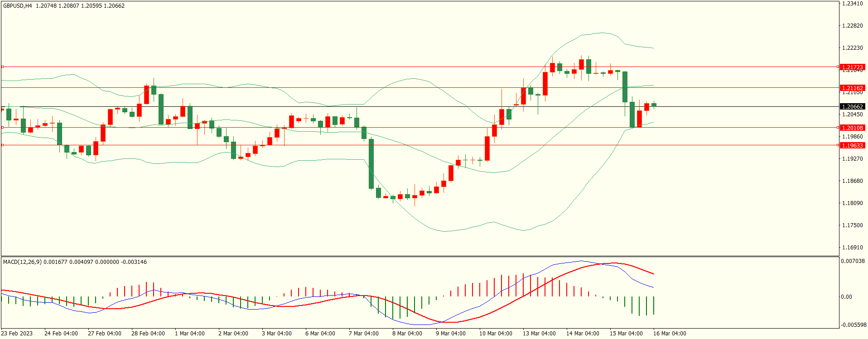Click the 1.22230 price axis value
Image resolution: width=868 pixels, height=339 pixels.
(x=852, y=48)
